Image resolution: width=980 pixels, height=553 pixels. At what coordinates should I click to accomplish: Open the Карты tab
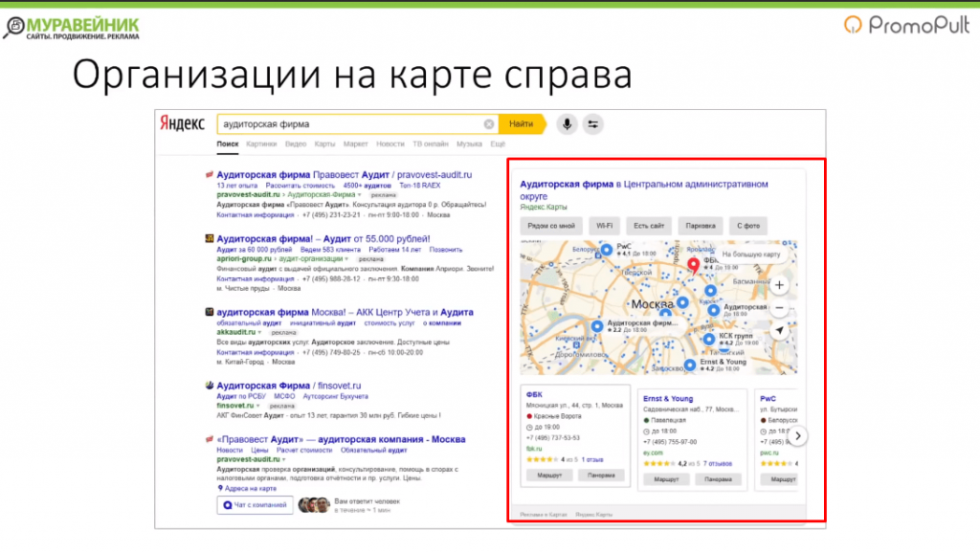coord(324,144)
